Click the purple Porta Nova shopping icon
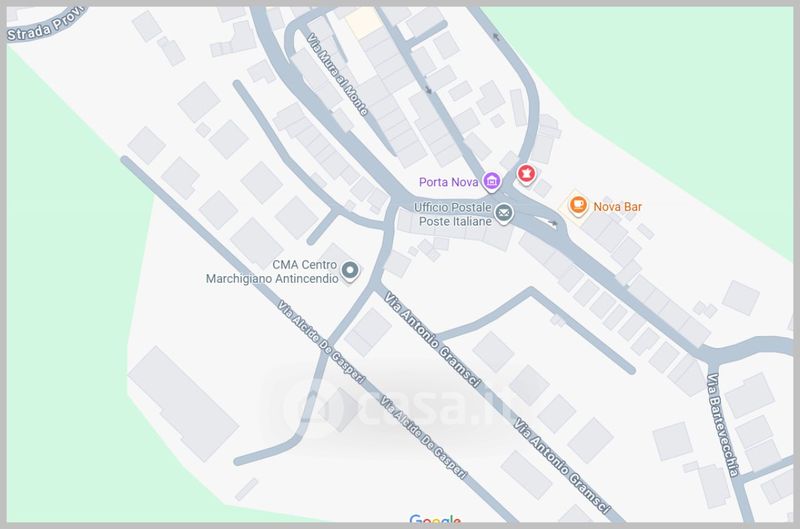This screenshot has height=529, width=800. click(x=491, y=181)
